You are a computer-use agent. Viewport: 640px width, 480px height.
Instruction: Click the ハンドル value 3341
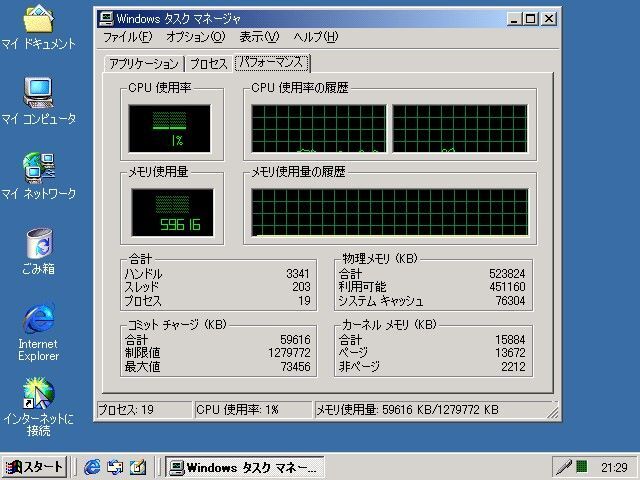(298, 273)
